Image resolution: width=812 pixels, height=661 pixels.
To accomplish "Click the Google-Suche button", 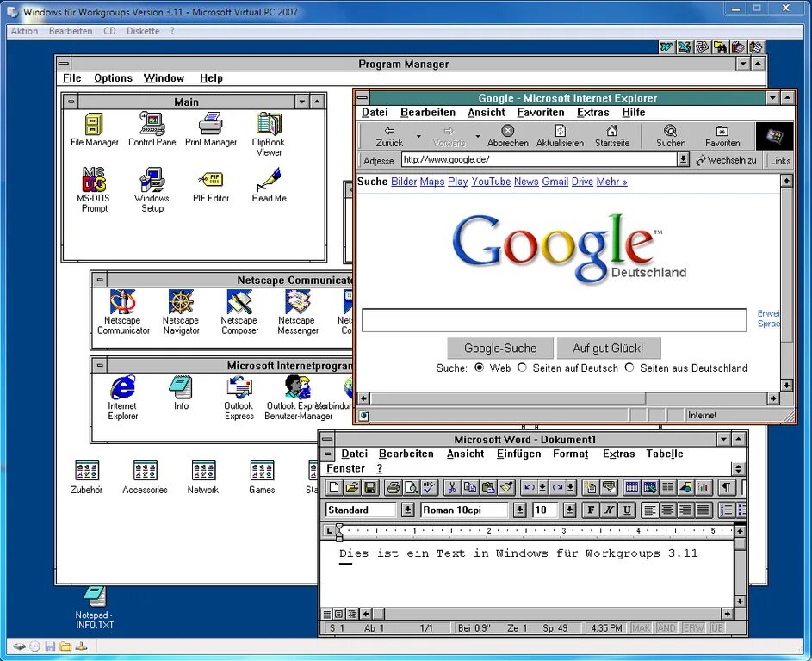I will pos(500,348).
